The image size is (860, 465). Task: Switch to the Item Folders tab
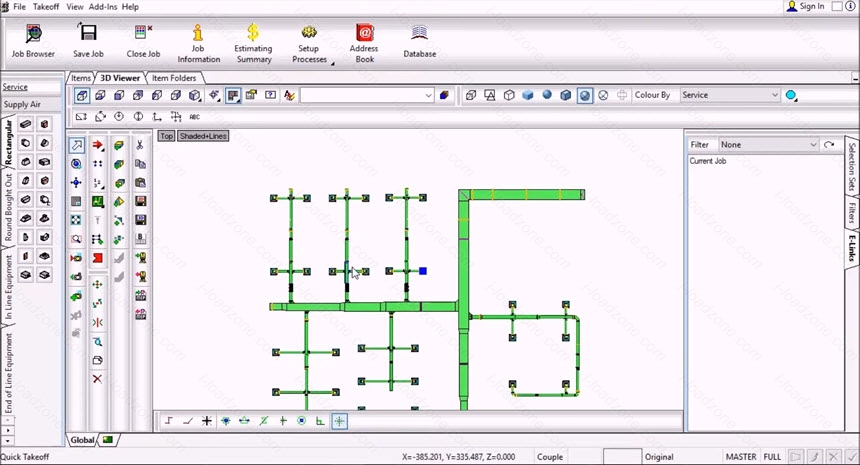(173, 78)
